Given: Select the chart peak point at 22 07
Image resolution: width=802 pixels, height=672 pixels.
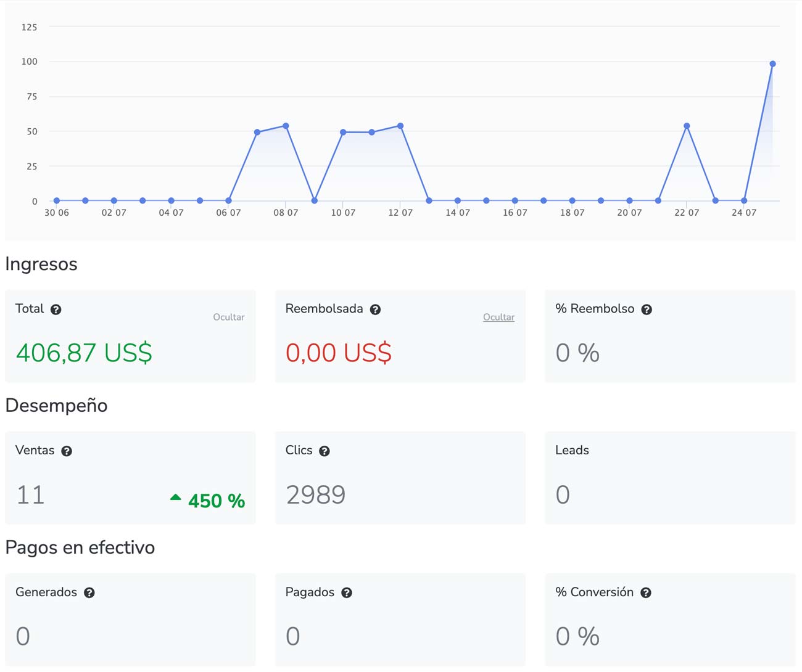Looking at the screenshot, I should (x=687, y=126).
